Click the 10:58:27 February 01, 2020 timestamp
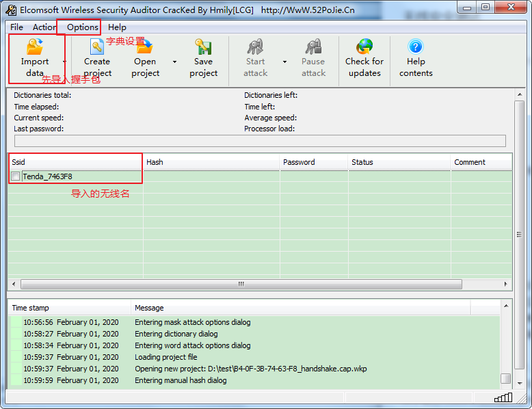 (x=71, y=334)
